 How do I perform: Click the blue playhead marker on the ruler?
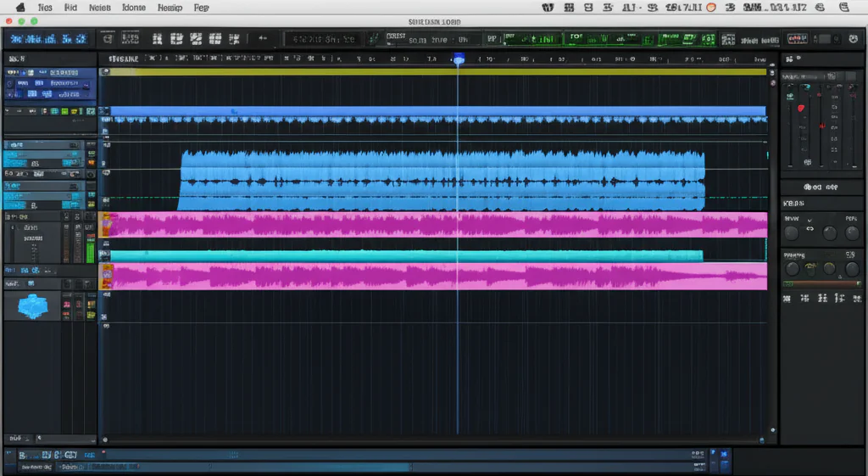[x=459, y=59]
